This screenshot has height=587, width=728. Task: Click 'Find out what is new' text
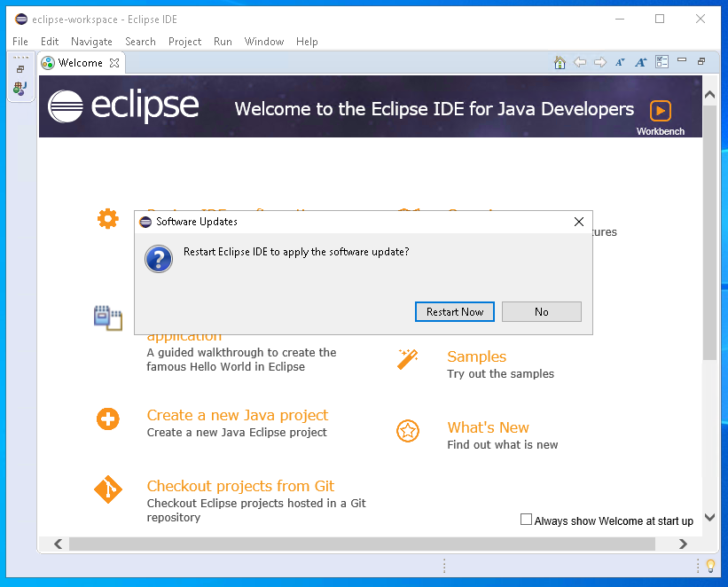503,445
